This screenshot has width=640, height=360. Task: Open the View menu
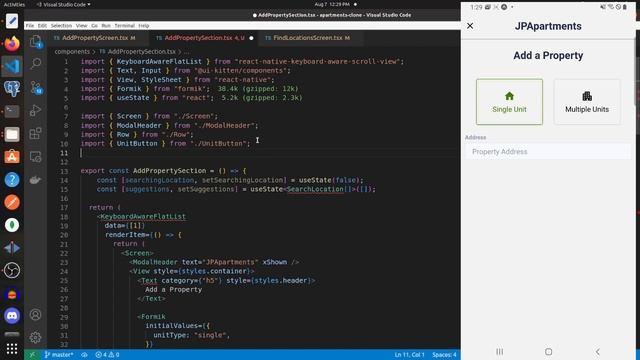coord(81,26)
